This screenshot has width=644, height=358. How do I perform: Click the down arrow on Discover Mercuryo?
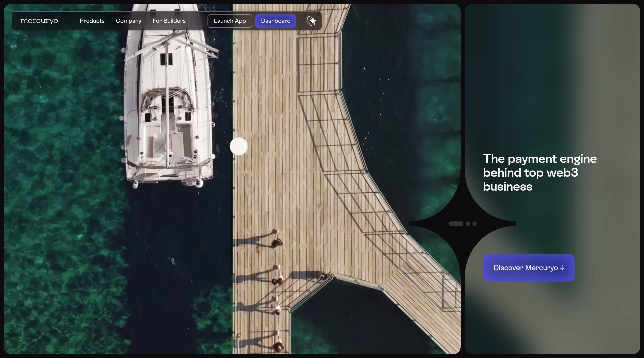coord(562,268)
